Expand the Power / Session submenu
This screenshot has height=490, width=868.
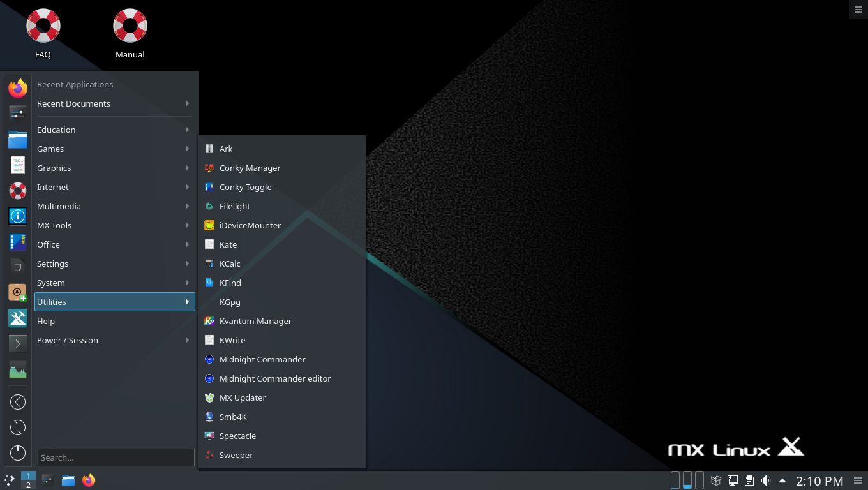(x=114, y=340)
